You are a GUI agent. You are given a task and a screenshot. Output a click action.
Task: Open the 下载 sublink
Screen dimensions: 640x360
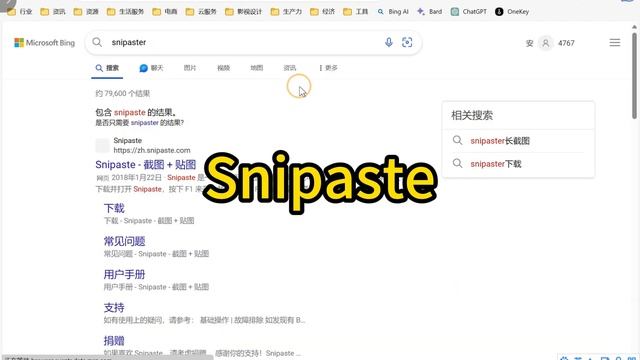click(x=114, y=208)
